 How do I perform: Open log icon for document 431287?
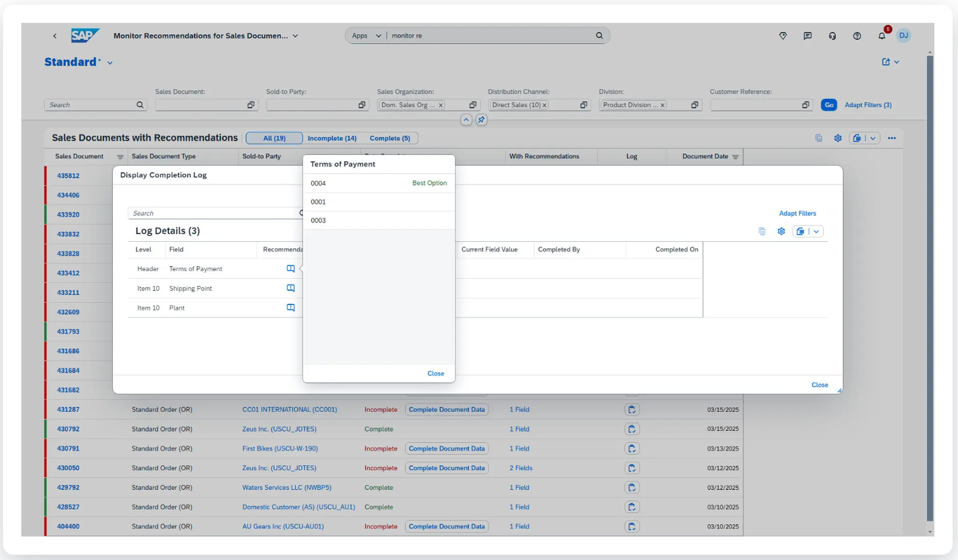[x=632, y=410]
